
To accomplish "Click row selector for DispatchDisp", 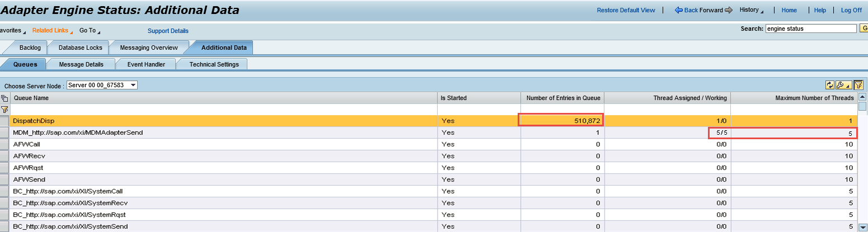I will [x=4, y=121].
